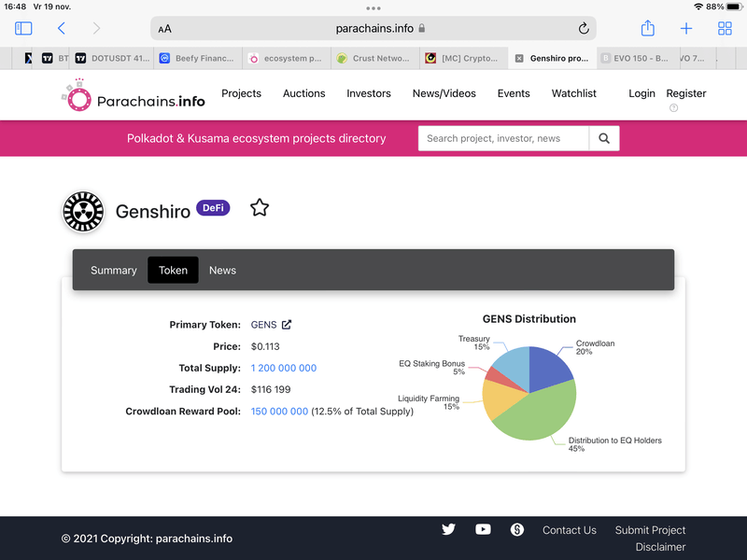Switch to the [MC] Crypto... tab
The width and height of the screenshot is (747, 560).
coord(463,58)
